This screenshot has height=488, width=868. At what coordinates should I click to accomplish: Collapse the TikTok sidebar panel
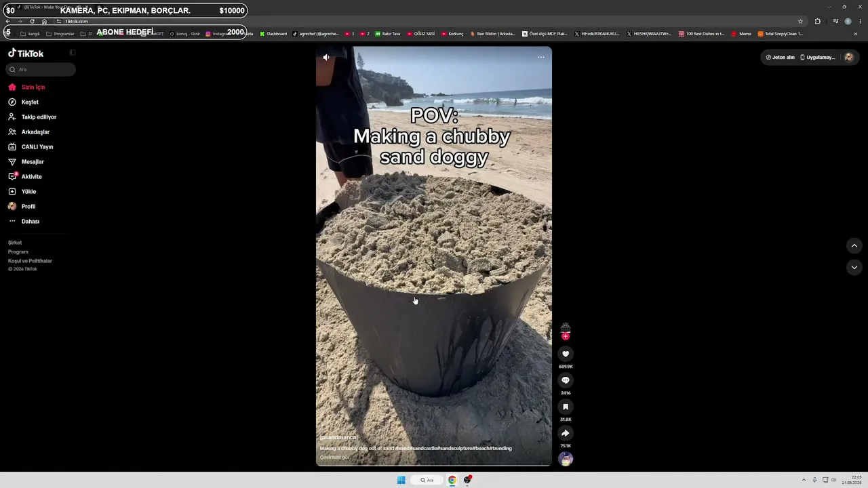point(73,53)
